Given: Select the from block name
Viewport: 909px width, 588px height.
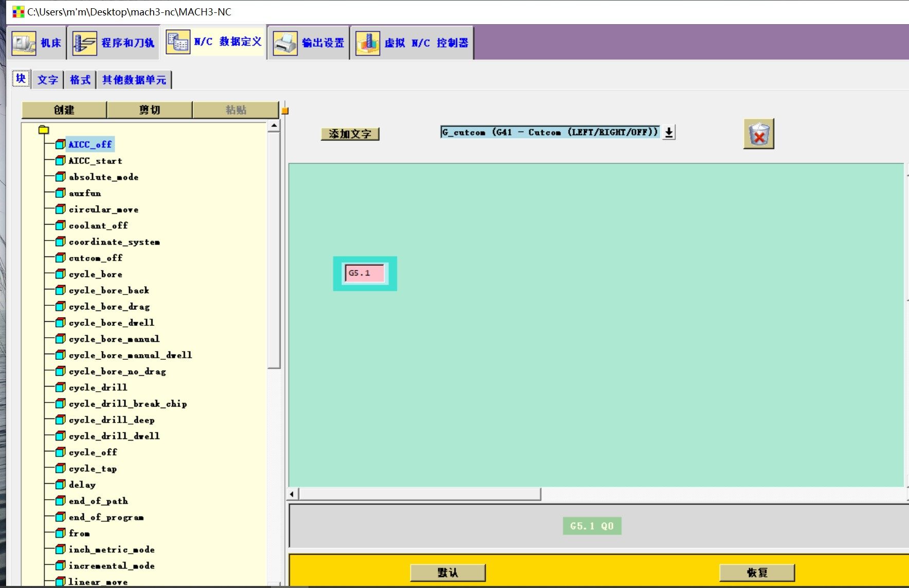Looking at the screenshot, I should click(79, 533).
